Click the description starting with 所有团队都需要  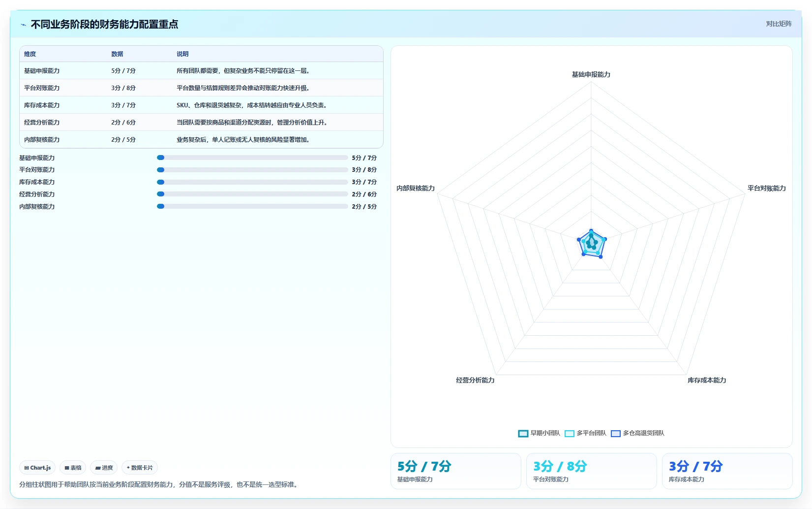pyautogui.click(x=243, y=71)
